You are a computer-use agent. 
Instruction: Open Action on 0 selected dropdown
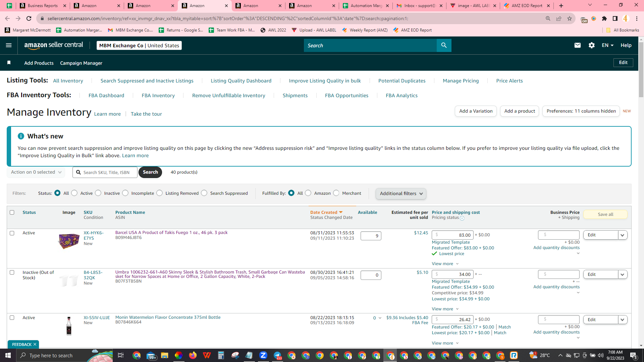point(36,172)
